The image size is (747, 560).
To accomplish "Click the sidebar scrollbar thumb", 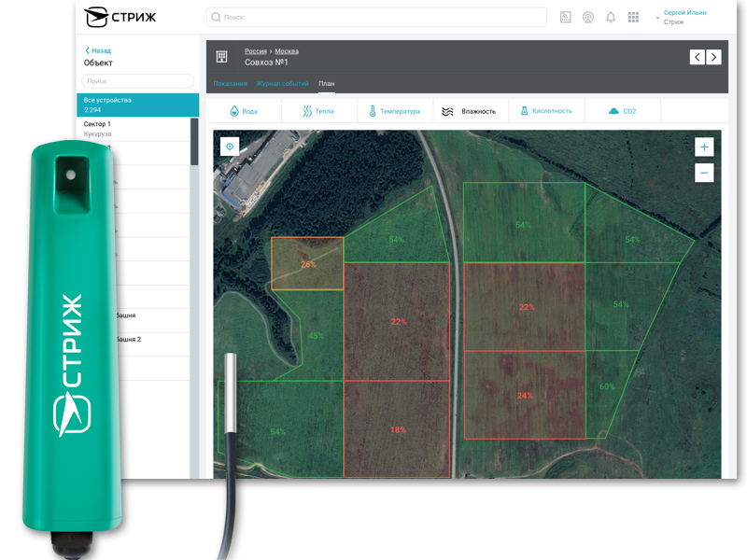I will (x=194, y=142).
